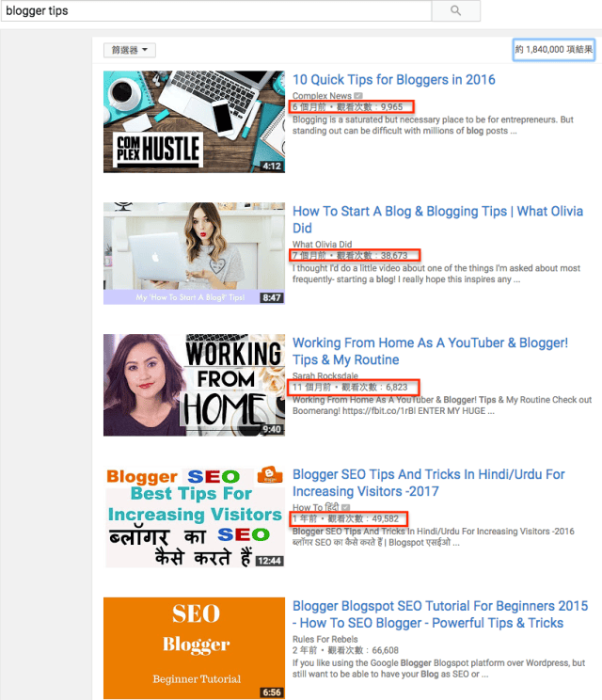Visit the Sarah Rocksdale channel
Image resolution: width=602 pixels, height=700 pixels.
tap(325, 375)
